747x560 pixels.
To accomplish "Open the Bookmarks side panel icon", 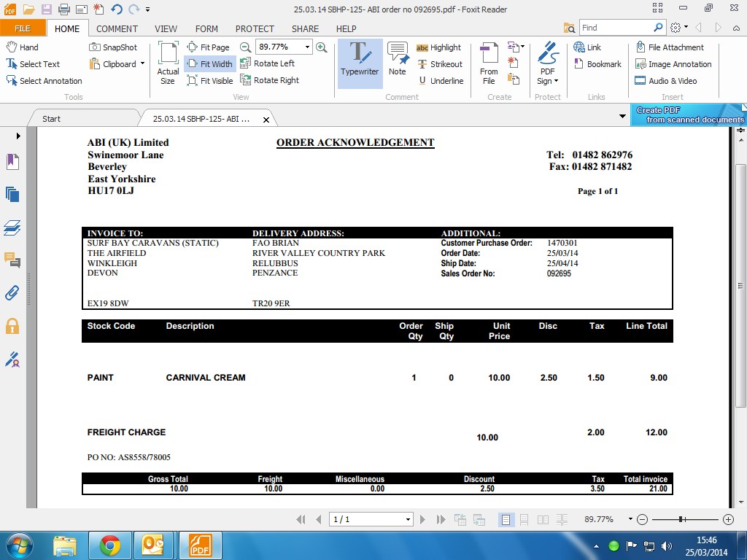I will (12, 161).
